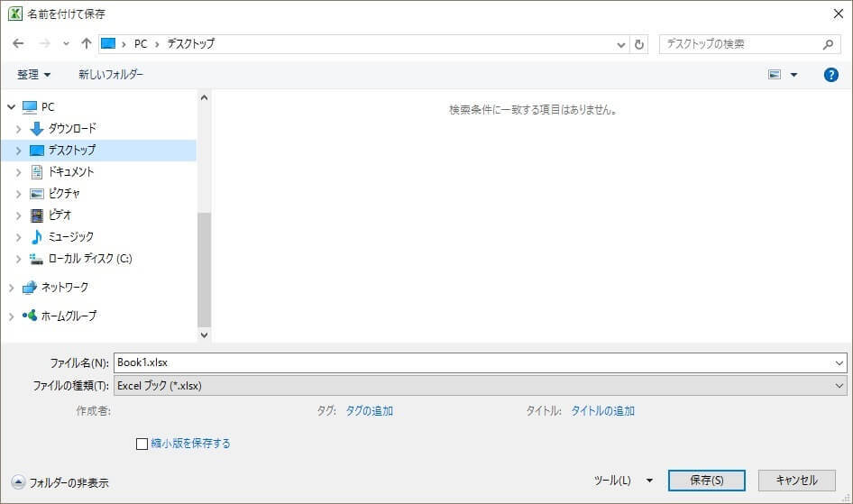Viewport: 853px width, 504px height.
Task: Click the キャンセル button
Action: pyautogui.click(x=796, y=481)
